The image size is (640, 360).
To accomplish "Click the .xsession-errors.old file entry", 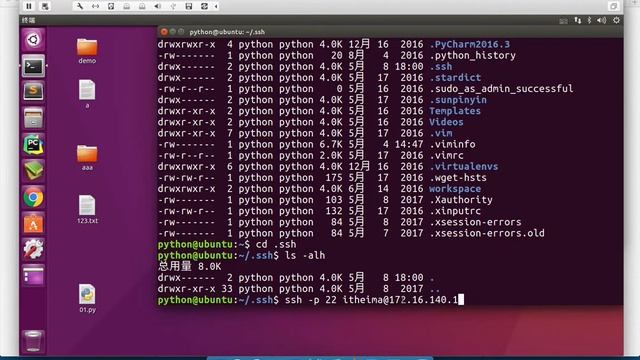I will click(x=487, y=233).
